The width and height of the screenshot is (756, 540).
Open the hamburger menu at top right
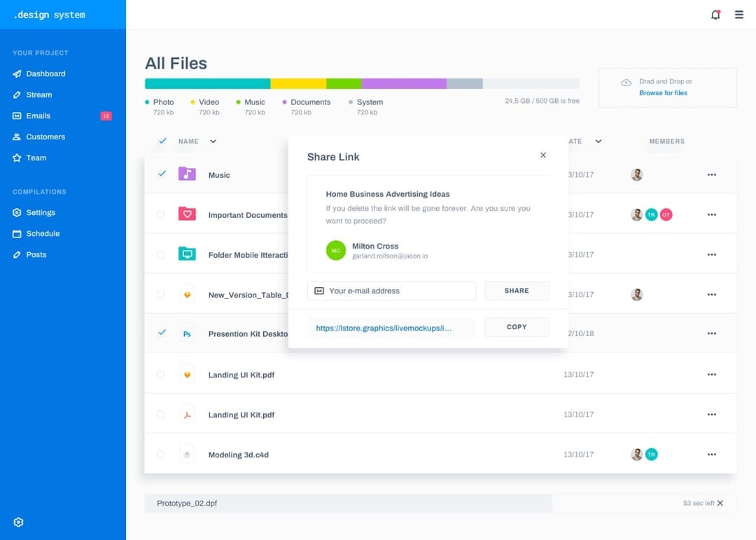(739, 15)
